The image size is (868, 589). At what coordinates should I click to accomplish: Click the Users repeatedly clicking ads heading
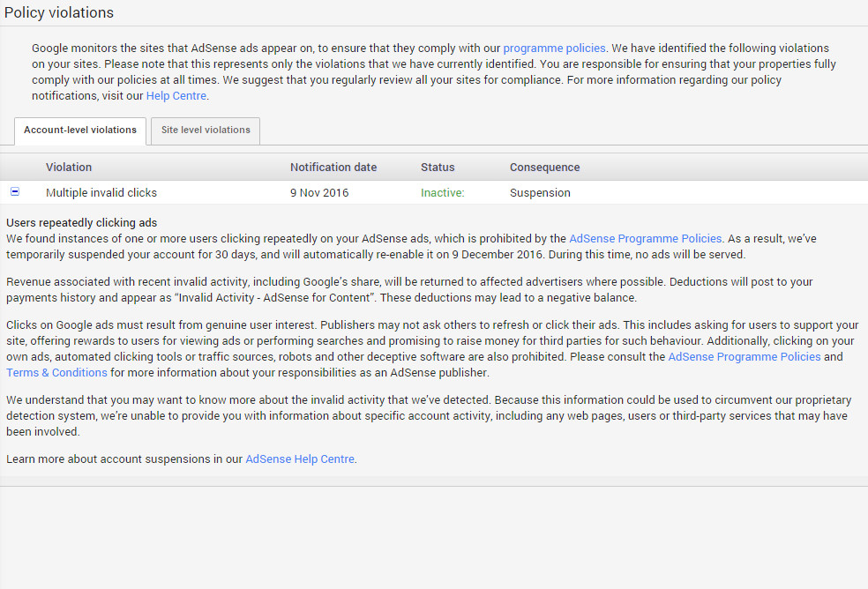pyautogui.click(x=81, y=222)
